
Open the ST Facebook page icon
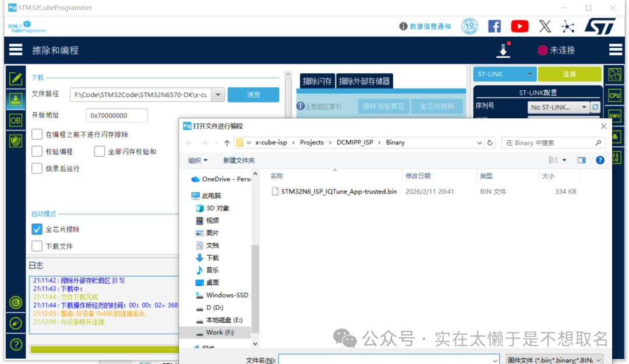[494, 26]
